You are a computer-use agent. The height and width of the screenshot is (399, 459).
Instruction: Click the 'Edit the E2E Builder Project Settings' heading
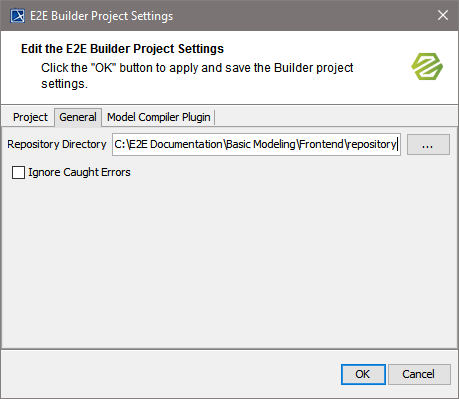[x=122, y=49]
